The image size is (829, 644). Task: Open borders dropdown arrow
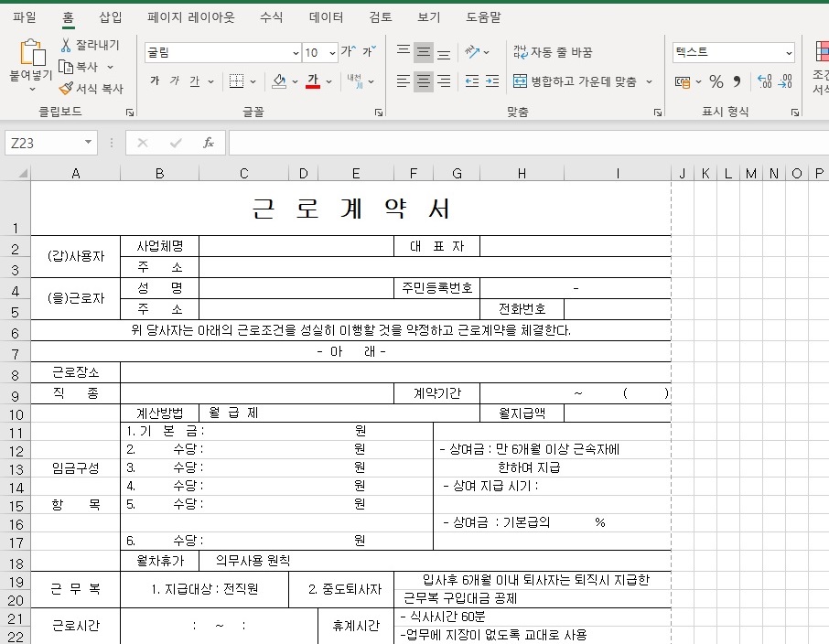253,81
